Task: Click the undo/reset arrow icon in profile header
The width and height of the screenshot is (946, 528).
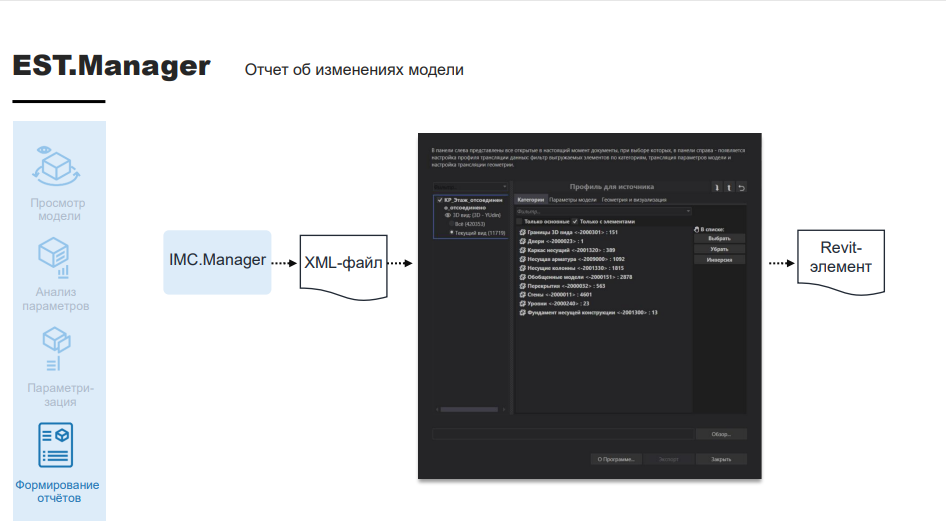Action: point(741,188)
